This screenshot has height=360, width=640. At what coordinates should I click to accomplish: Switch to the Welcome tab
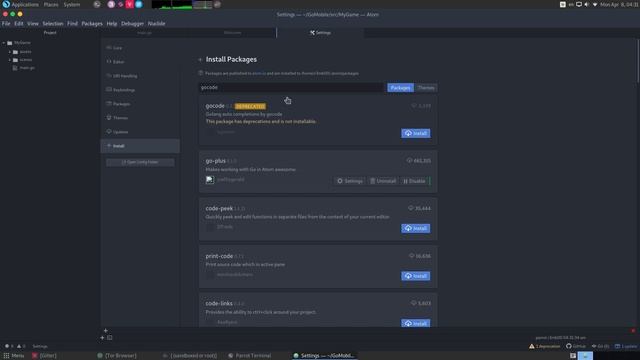tap(232, 33)
